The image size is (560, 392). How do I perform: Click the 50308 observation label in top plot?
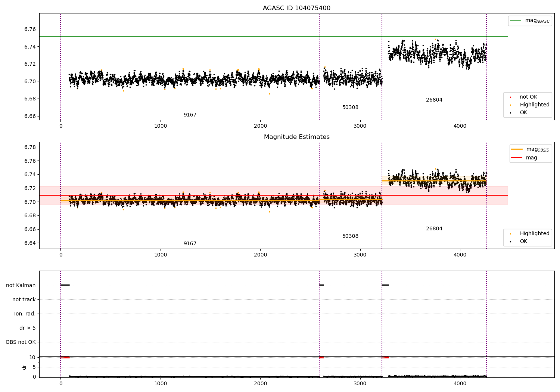[x=350, y=107]
